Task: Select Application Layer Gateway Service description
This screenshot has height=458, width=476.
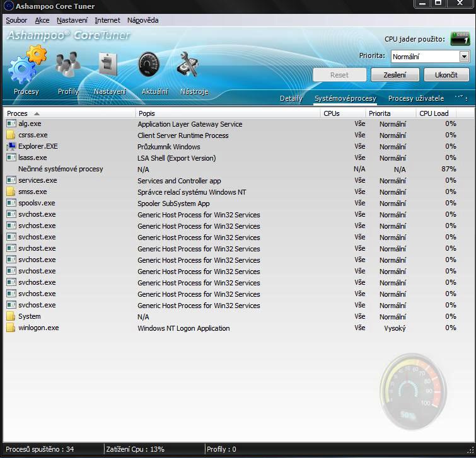Action: pyautogui.click(x=190, y=124)
